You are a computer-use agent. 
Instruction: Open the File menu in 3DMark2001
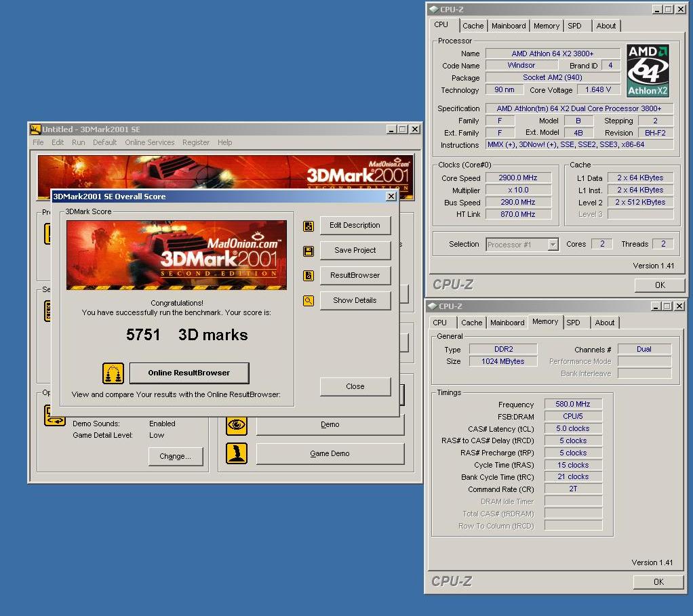[x=38, y=142]
